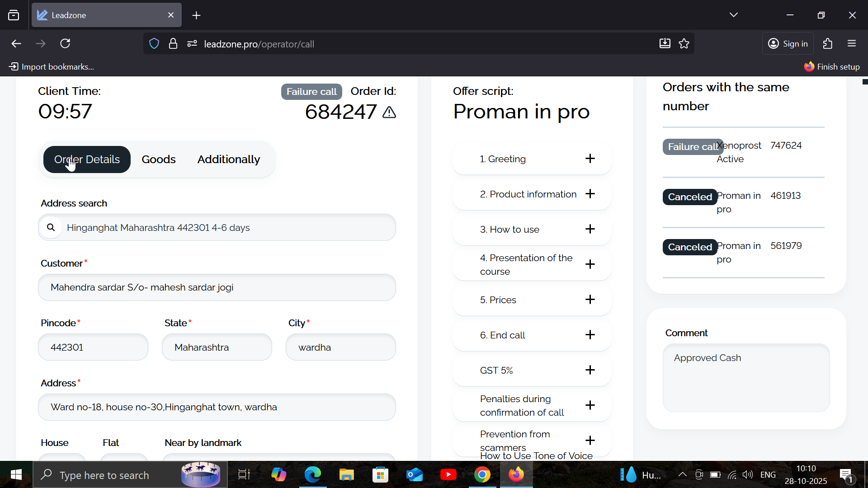The image size is (868, 488).
Task: Expand the 5. Prices script section
Action: (590, 300)
